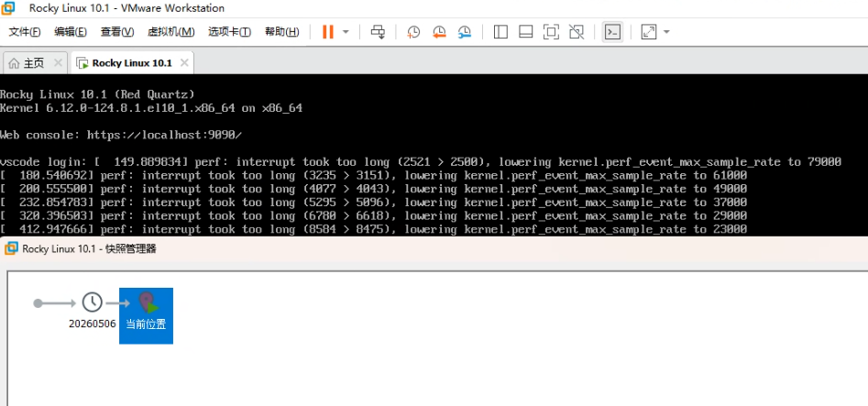Viewport: 868px width, 406px height.
Task: Open the 帮助(H) menu
Action: point(281,32)
